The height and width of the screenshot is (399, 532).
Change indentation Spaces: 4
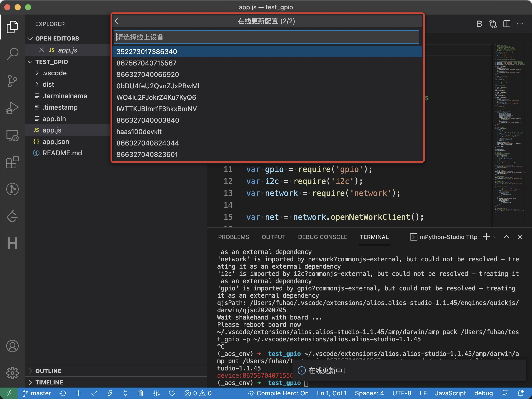(x=369, y=393)
